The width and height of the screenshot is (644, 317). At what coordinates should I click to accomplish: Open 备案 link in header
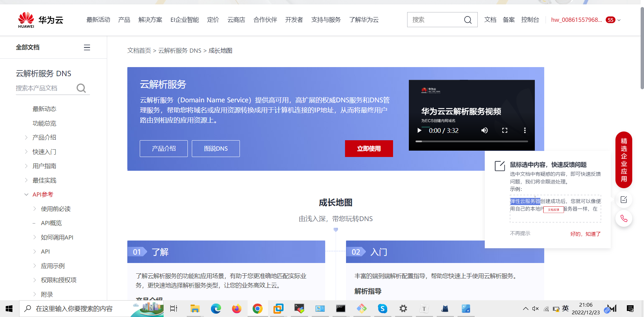tap(509, 20)
